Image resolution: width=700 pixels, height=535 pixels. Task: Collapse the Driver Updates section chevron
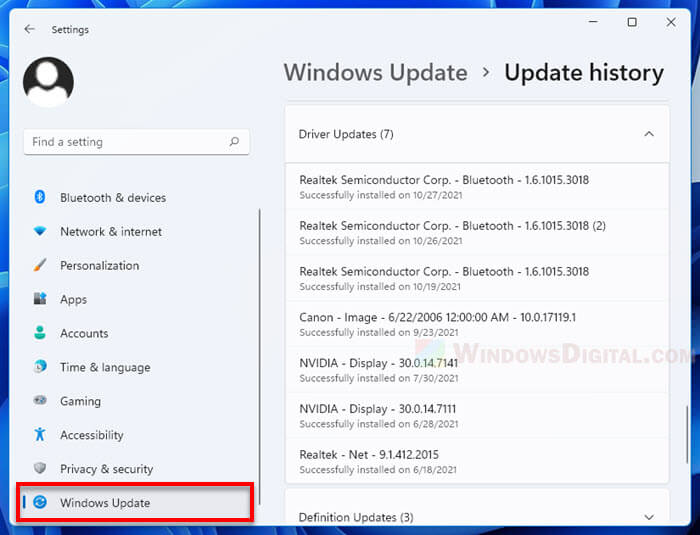(x=649, y=134)
